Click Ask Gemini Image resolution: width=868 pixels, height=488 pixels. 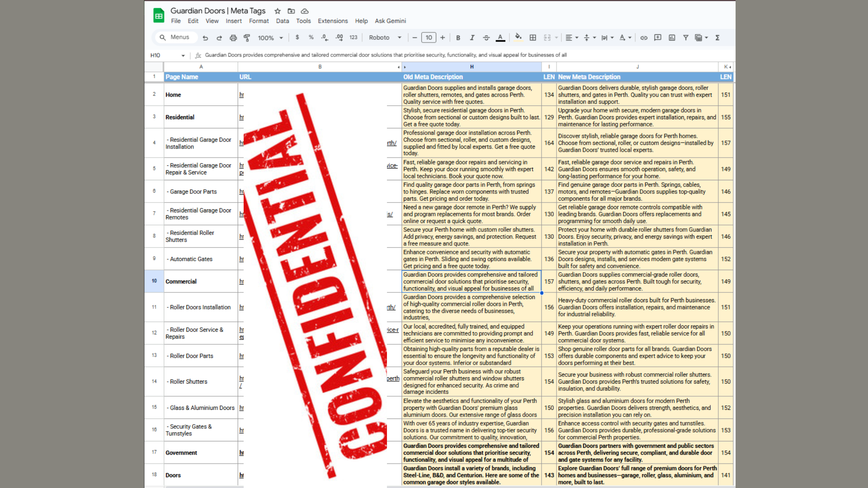click(390, 21)
